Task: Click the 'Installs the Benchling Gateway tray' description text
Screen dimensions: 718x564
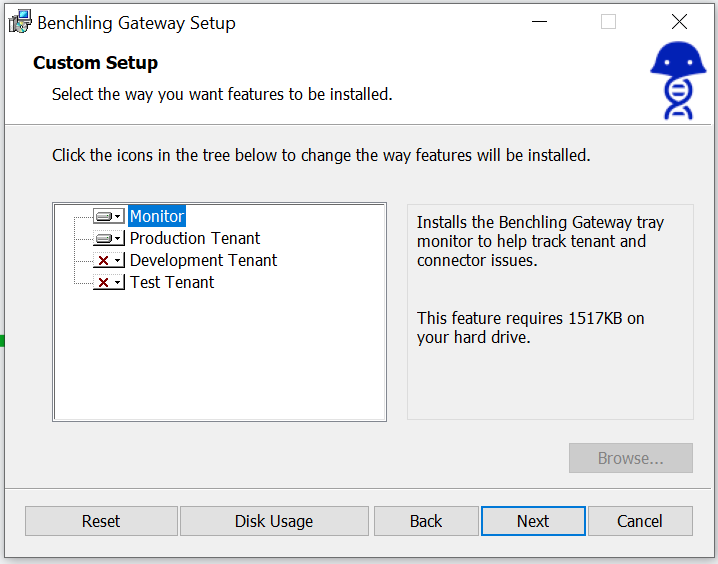Action: click(540, 241)
